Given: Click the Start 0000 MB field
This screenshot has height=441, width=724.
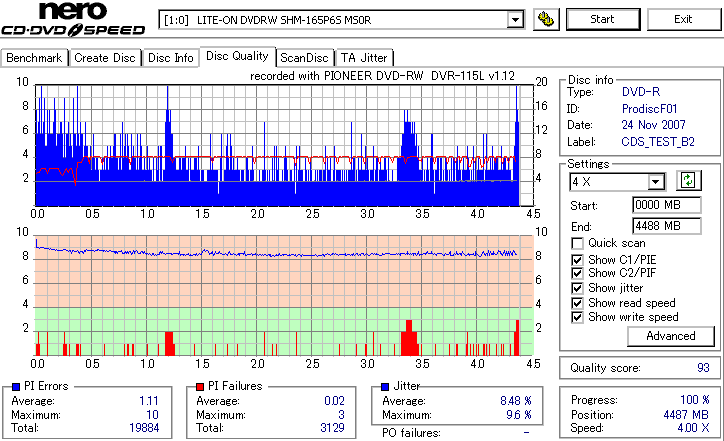Looking at the screenshot, I should (666, 205).
